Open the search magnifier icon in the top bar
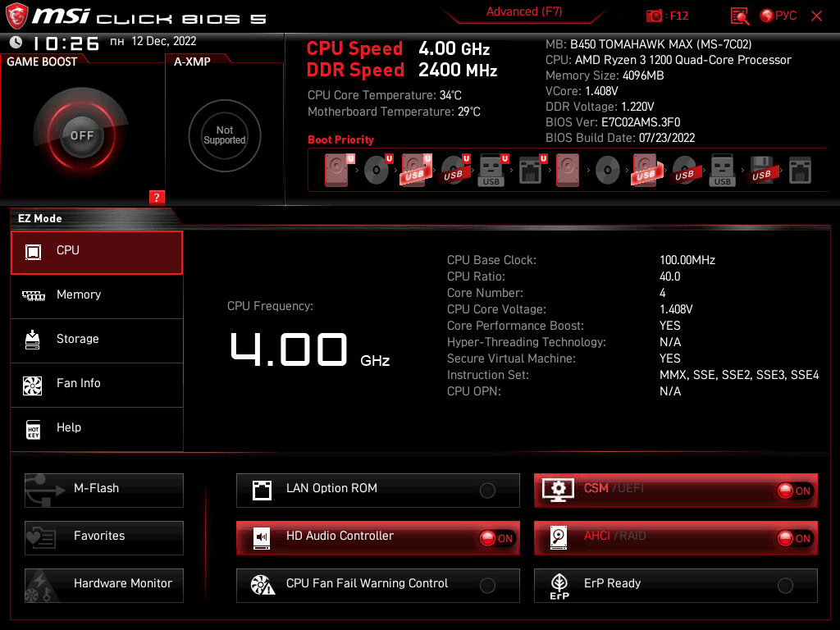 click(740, 16)
